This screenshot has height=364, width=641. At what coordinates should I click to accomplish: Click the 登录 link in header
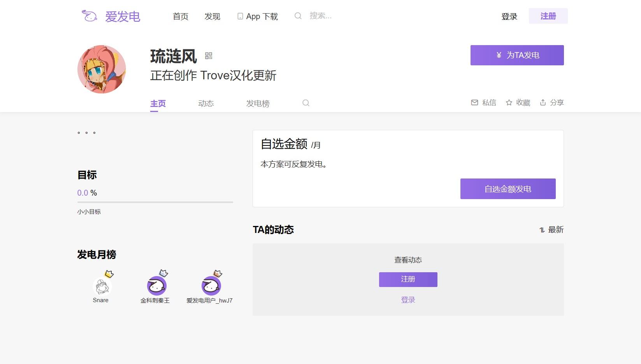click(509, 16)
